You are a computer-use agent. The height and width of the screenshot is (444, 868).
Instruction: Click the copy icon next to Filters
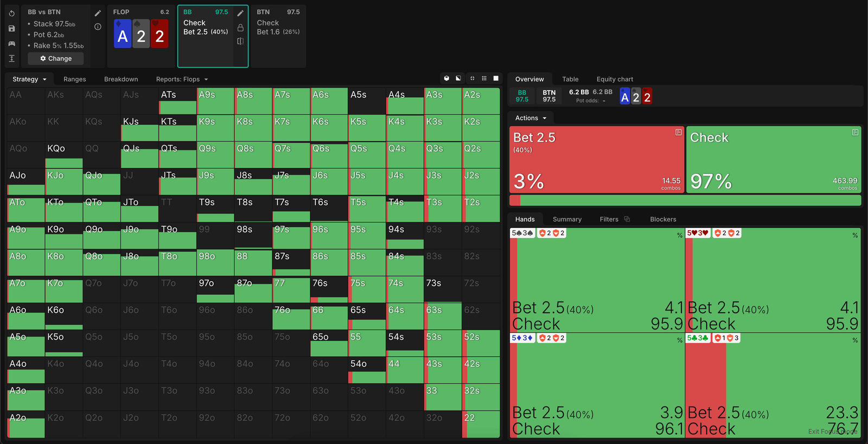click(x=627, y=219)
